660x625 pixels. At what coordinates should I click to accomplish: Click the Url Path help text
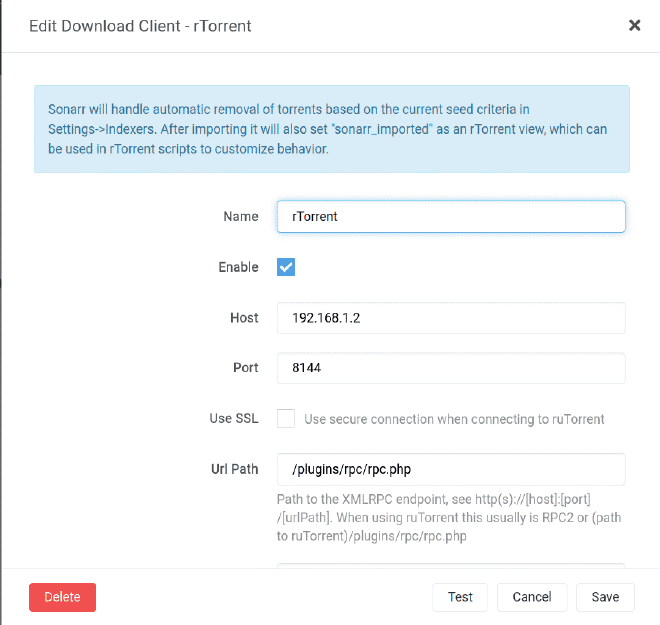point(449,517)
